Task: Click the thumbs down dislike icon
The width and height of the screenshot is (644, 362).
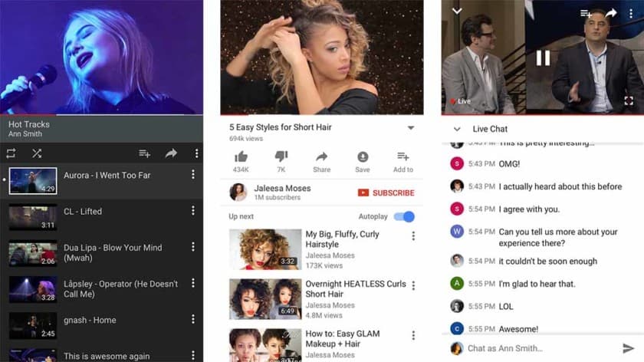Action: coord(281,156)
